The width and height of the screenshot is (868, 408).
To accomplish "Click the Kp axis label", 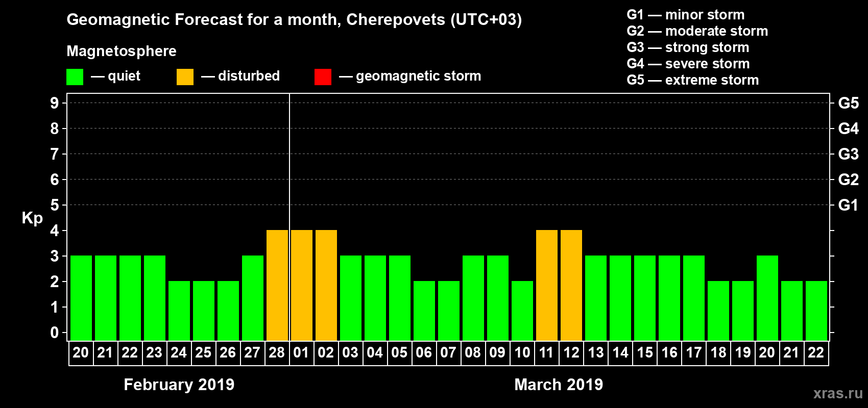I will pyautogui.click(x=32, y=218).
